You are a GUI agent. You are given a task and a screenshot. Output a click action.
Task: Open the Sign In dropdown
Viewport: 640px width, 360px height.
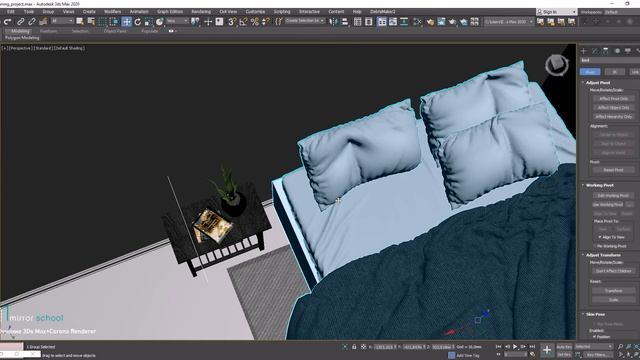(x=556, y=12)
